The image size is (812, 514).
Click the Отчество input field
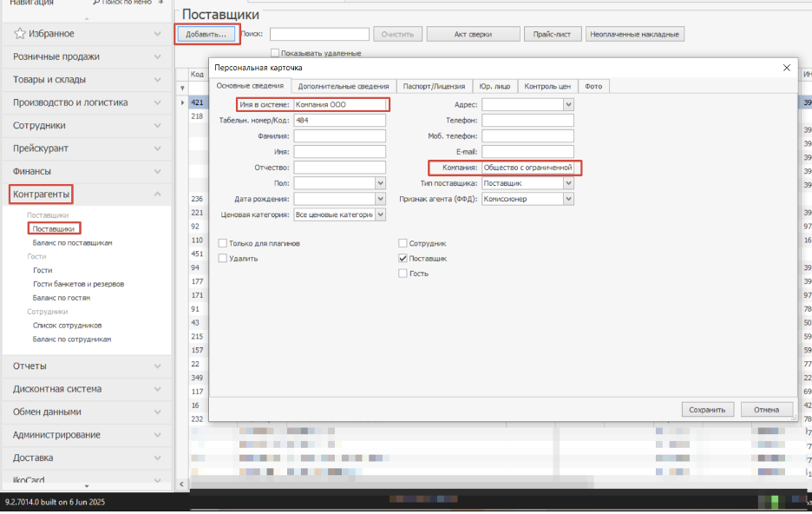340,168
